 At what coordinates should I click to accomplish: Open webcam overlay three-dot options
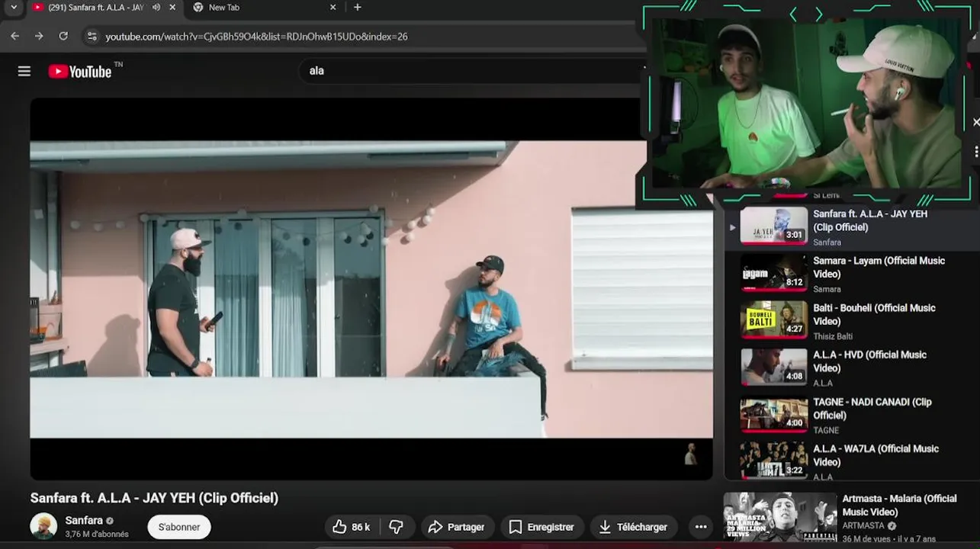click(976, 152)
